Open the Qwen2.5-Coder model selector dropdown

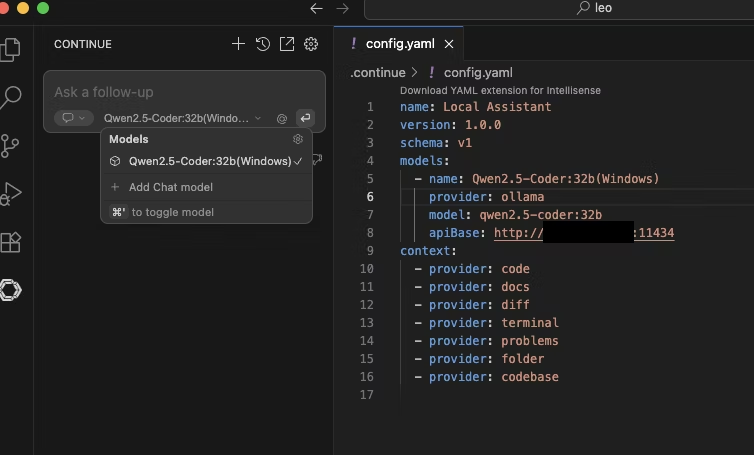click(182, 118)
